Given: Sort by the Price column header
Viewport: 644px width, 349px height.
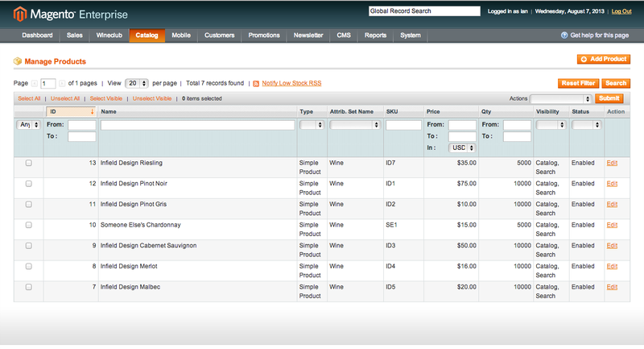Looking at the screenshot, I should (x=433, y=112).
